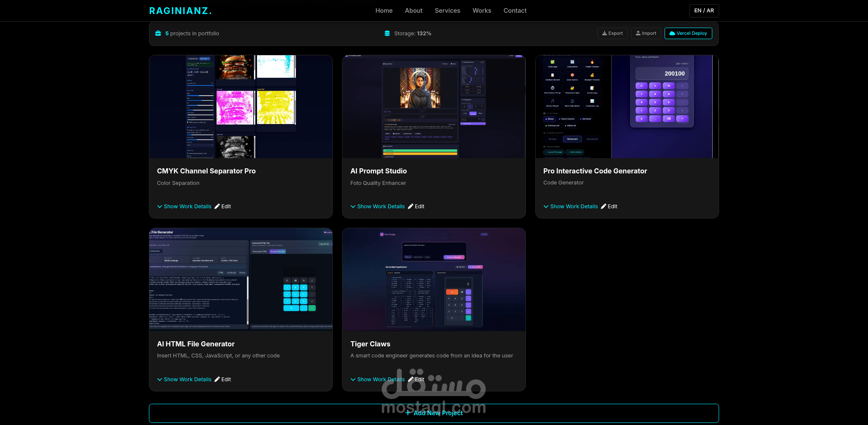
Task: Click the Code Generator subtitle text
Action: click(563, 183)
